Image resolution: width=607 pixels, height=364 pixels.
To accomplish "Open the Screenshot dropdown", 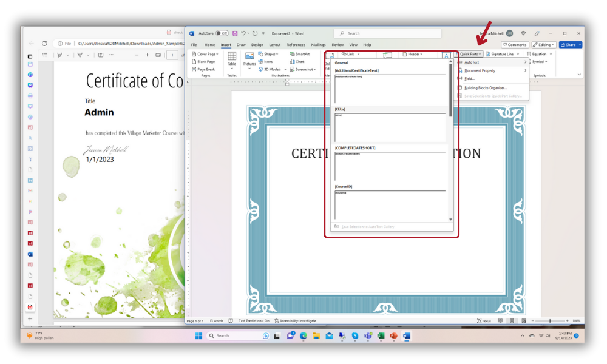I will tap(303, 69).
